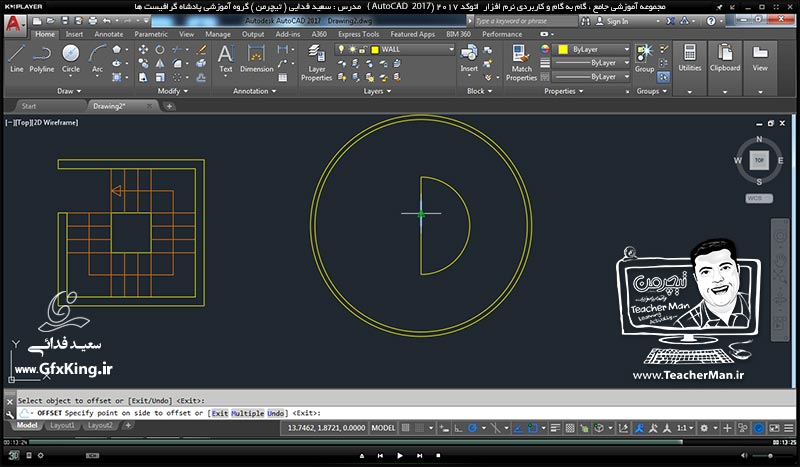Click the Sign In button
This screenshot has height=467, width=800.
[x=612, y=21]
